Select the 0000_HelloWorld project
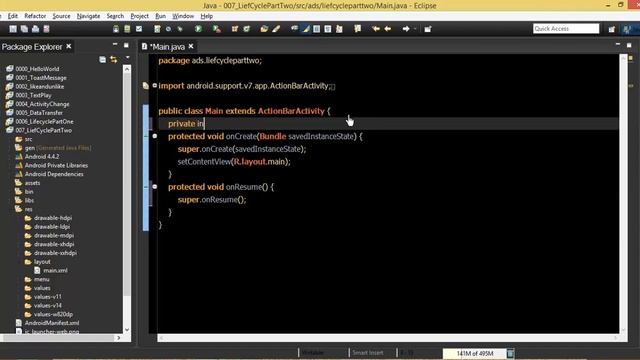640x360 pixels. pos(37,69)
